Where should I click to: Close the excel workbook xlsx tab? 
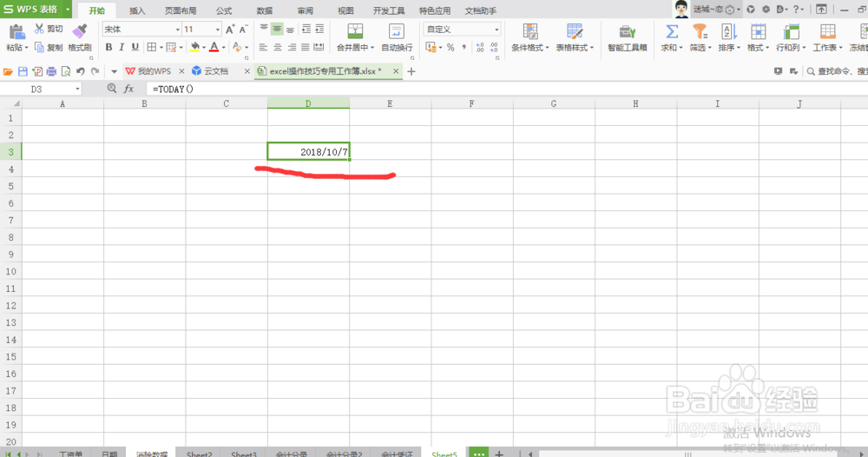[x=396, y=71]
